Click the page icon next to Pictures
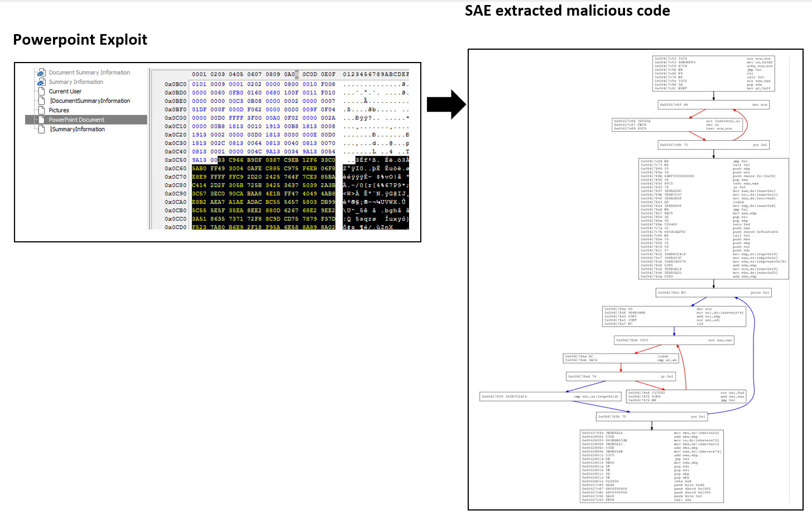This screenshot has width=812, height=520. tap(41, 110)
